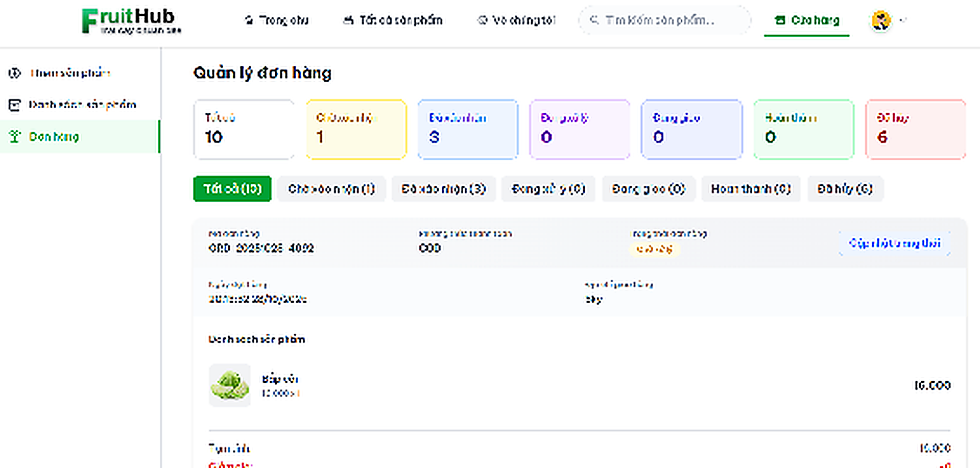Click the Tất cả sản phẩm nav icon

348,20
